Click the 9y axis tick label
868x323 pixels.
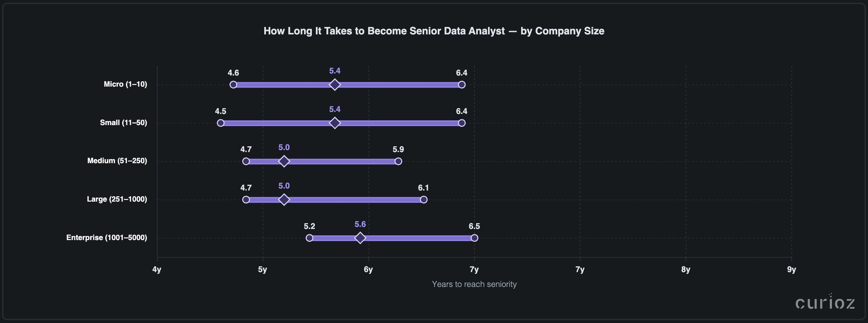(791, 270)
